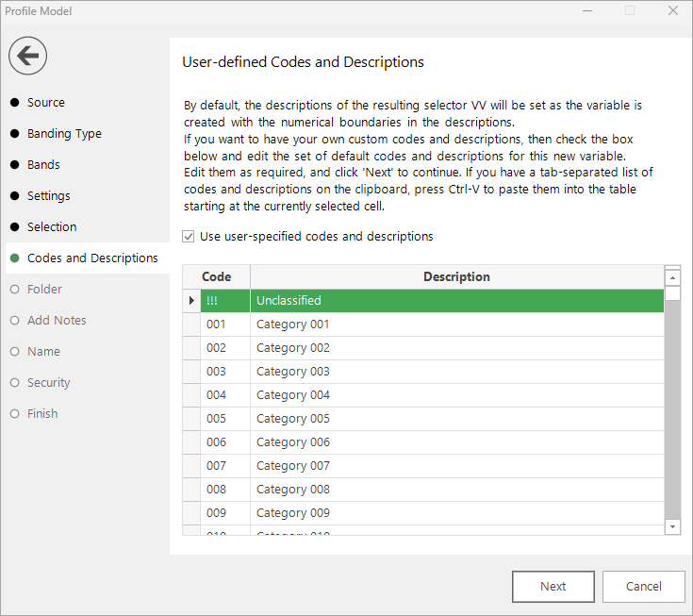Image resolution: width=693 pixels, height=616 pixels.
Task: Select the Settings step
Action: coord(49,196)
